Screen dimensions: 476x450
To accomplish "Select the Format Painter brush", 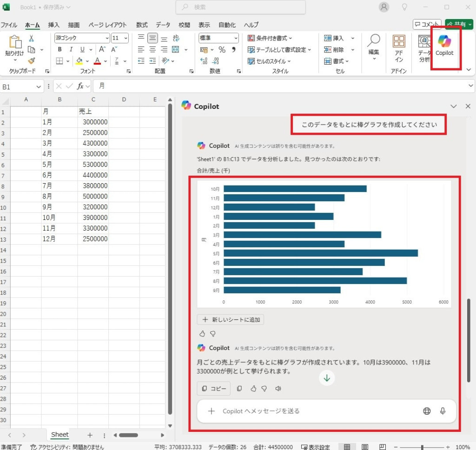I will click(31, 61).
